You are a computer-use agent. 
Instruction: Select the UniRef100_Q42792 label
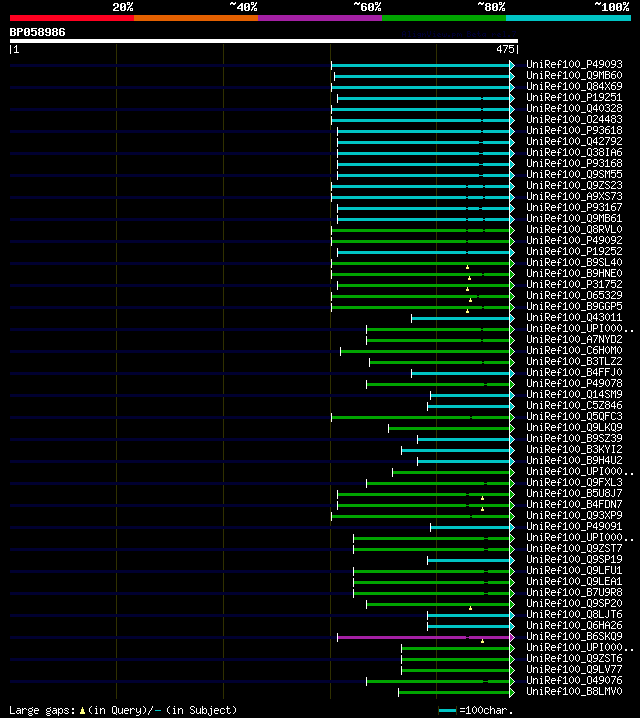point(574,141)
